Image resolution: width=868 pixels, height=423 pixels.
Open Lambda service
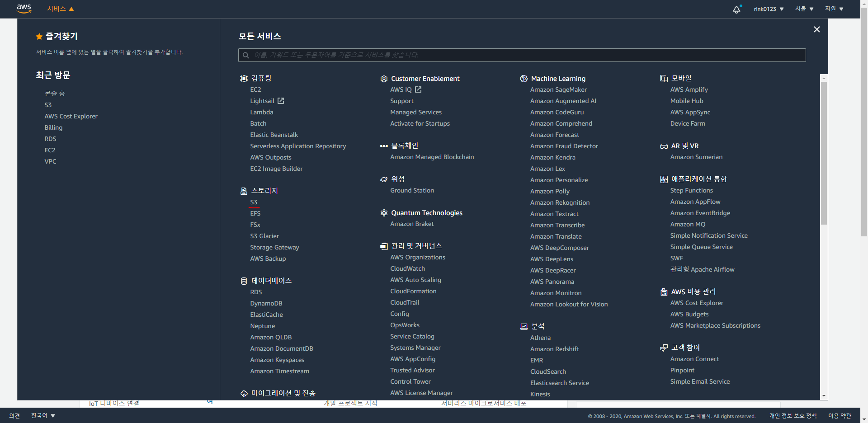tap(262, 112)
